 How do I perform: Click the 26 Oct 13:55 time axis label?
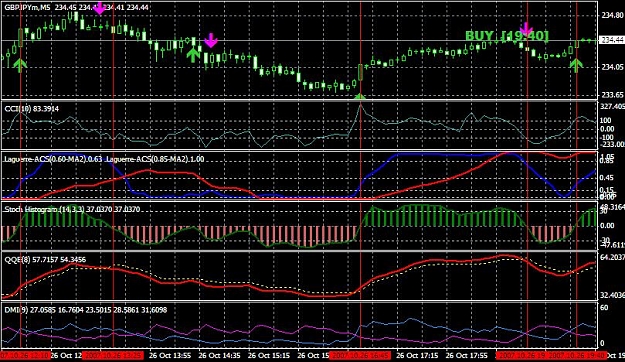coord(170,355)
